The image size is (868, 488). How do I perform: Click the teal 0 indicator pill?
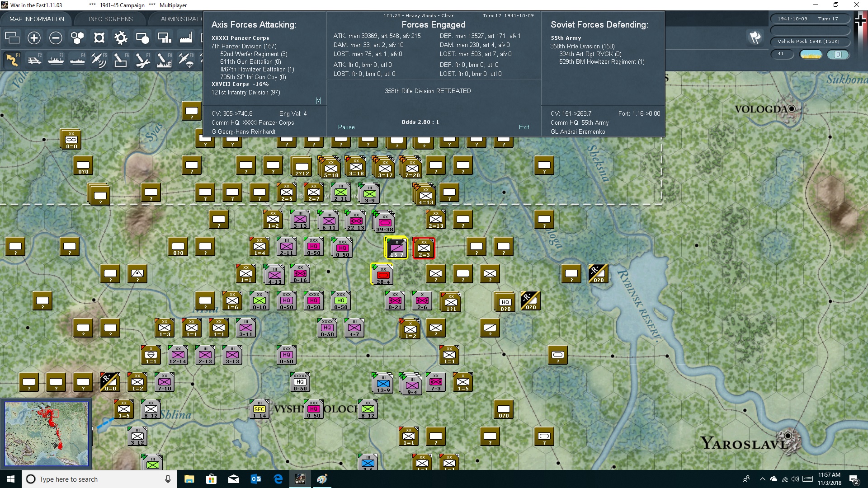coord(838,54)
